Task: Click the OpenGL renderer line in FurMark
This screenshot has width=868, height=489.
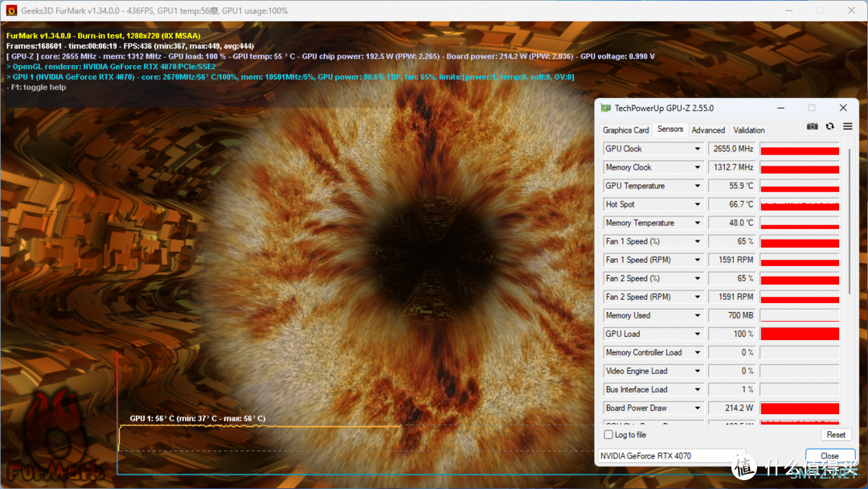Action: tap(111, 67)
